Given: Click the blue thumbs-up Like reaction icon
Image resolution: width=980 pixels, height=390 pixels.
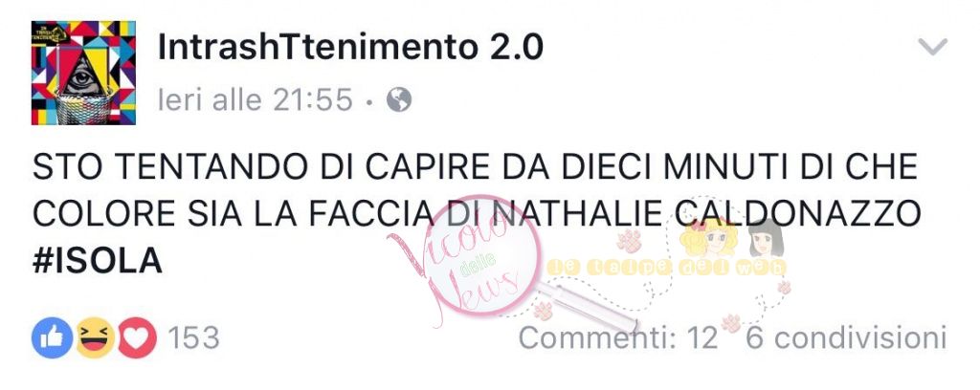Looking at the screenshot, I should (52, 337).
